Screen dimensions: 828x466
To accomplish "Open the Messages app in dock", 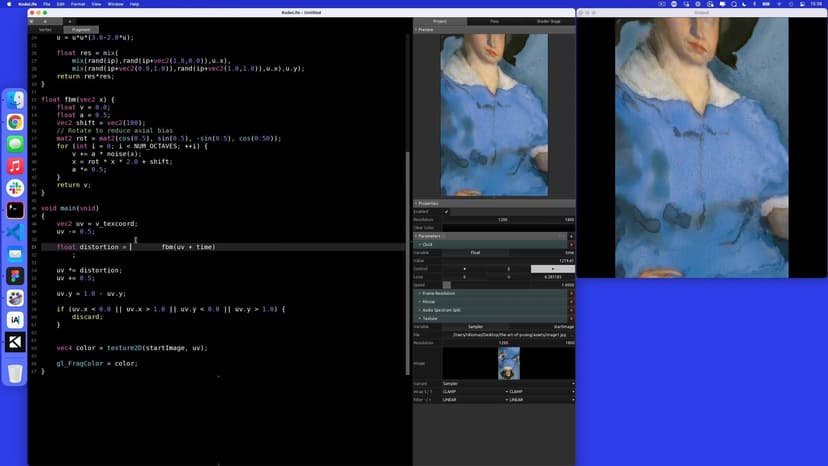I will coord(15,144).
